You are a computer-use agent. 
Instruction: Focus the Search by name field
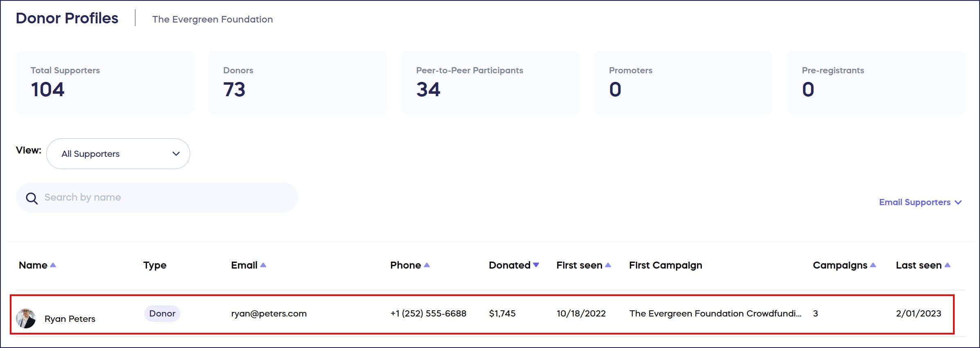[164, 198]
